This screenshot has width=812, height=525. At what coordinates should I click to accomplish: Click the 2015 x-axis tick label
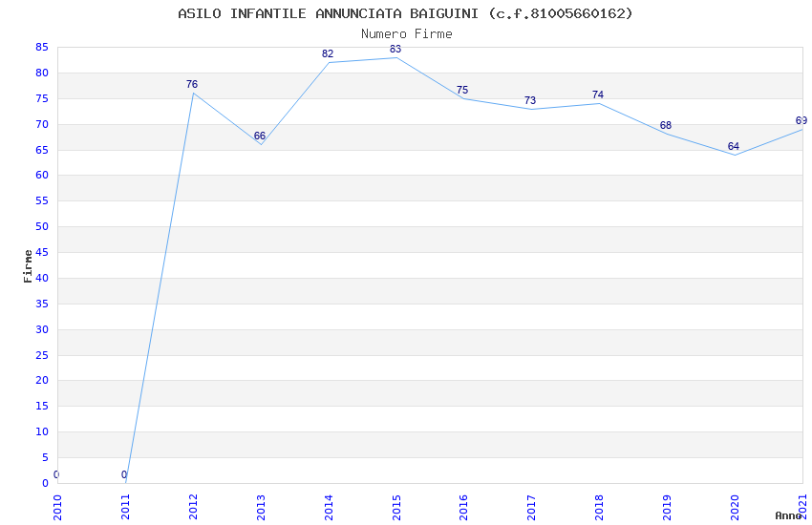click(x=396, y=508)
